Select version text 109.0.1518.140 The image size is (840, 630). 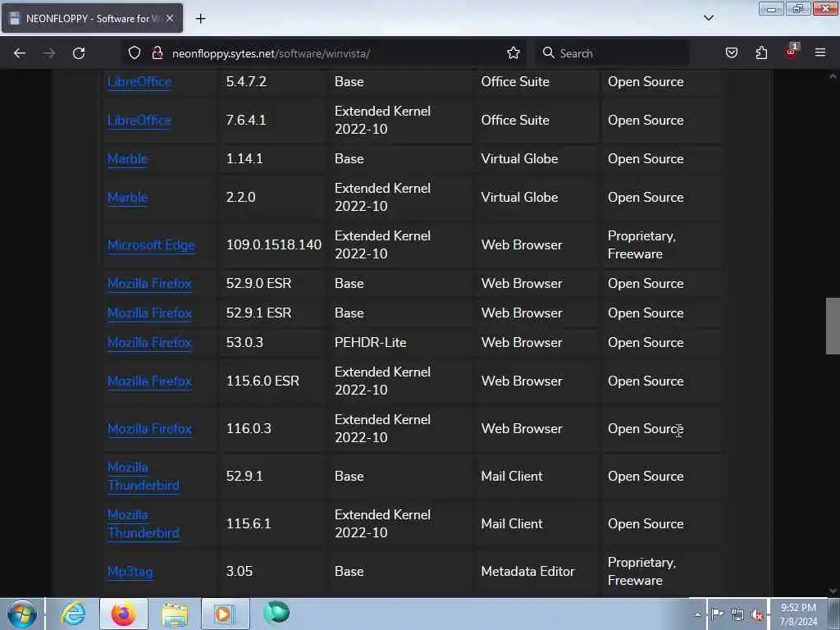(274, 244)
